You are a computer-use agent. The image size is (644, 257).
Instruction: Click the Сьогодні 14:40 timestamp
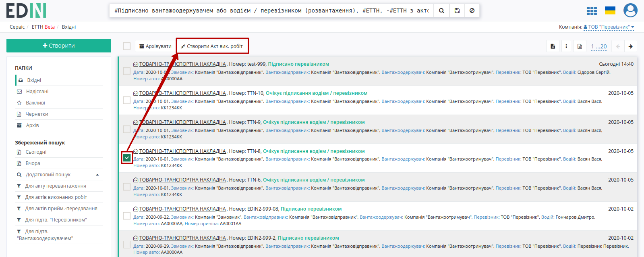pos(616,64)
